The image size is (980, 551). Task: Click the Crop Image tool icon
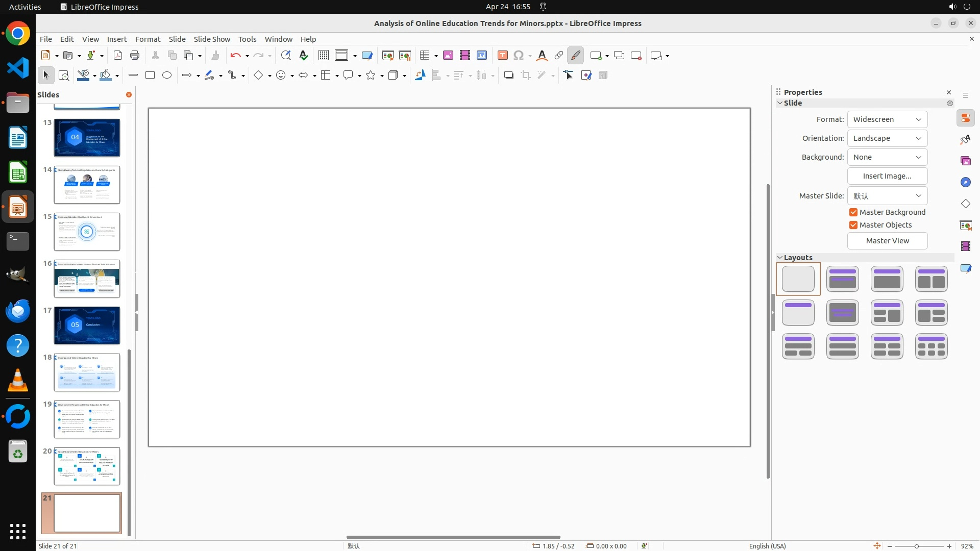click(x=526, y=76)
